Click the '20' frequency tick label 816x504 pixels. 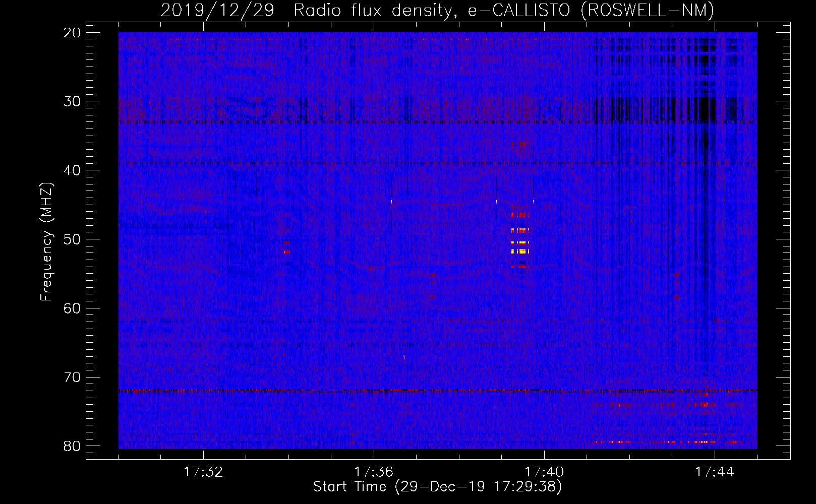tap(73, 32)
